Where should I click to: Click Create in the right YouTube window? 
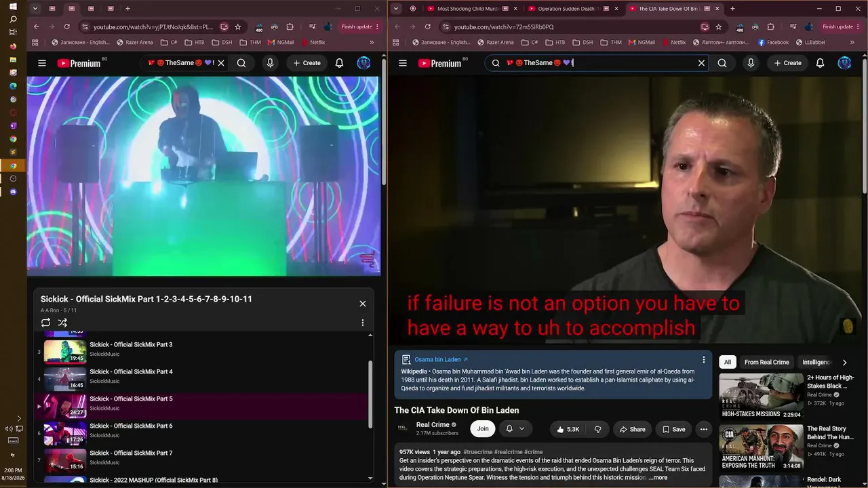(788, 63)
